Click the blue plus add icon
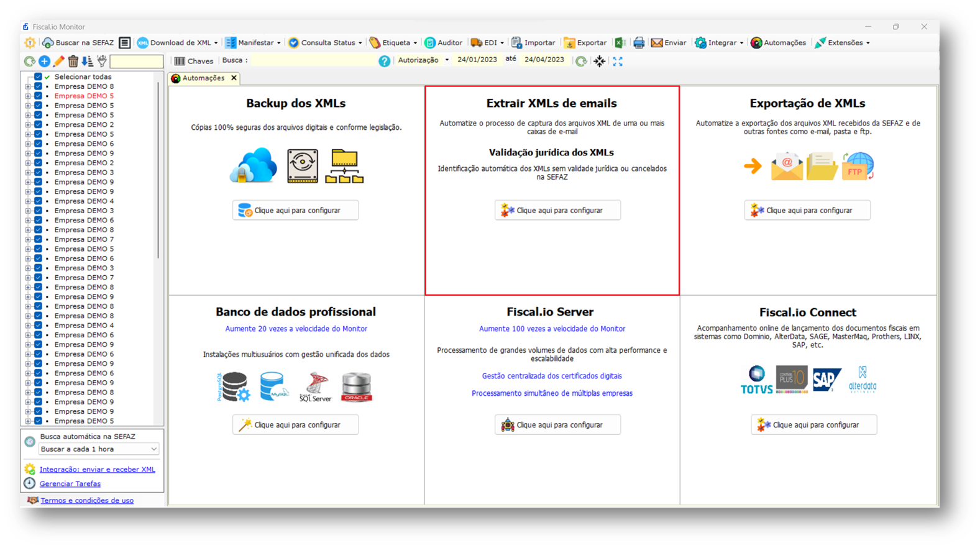 pyautogui.click(x=44, y=61)
